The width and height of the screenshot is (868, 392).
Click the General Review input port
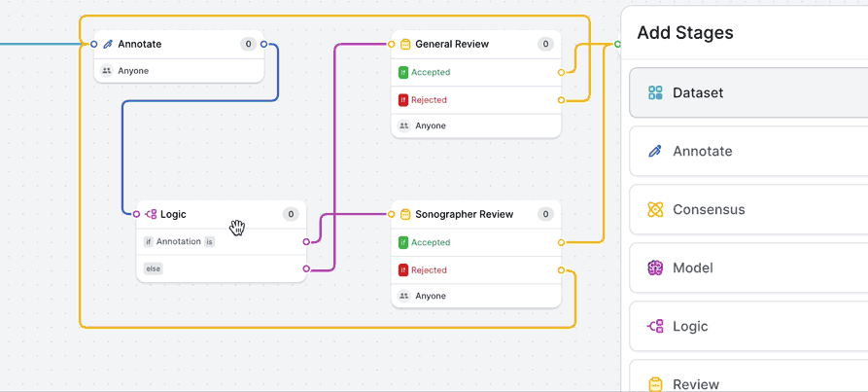click(x=392, y=44)
